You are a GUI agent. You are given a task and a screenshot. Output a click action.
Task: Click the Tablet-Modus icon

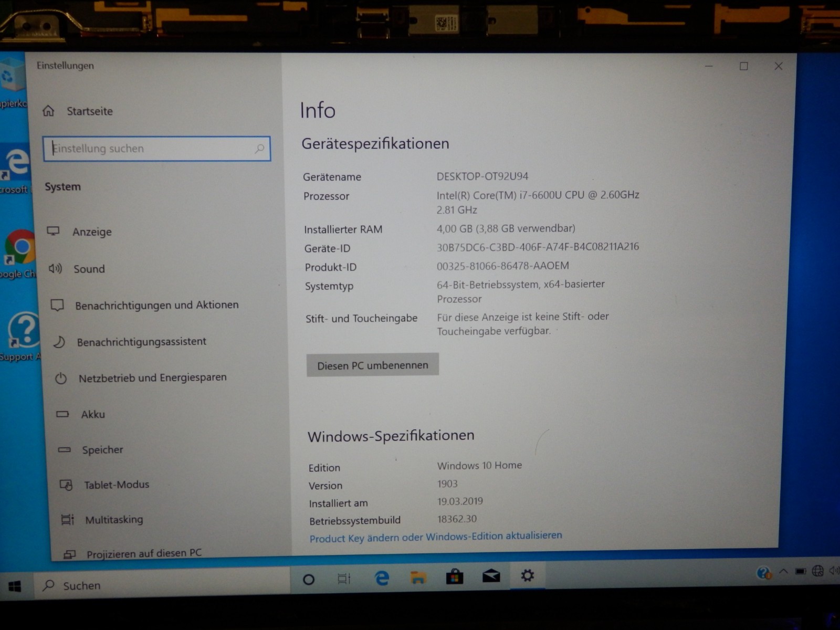click(x=66, y=485)
